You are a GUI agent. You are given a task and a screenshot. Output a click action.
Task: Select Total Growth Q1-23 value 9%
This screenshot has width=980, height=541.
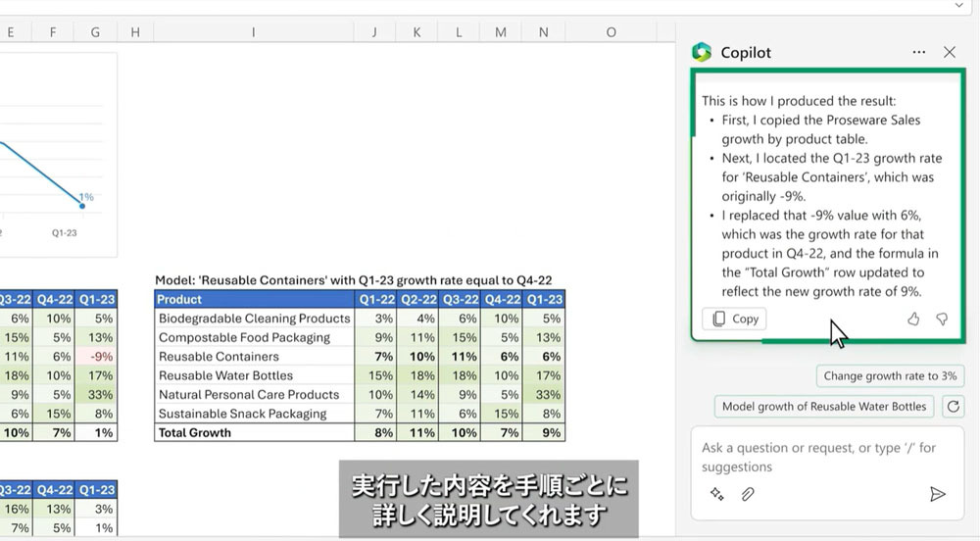pos(544,433)
